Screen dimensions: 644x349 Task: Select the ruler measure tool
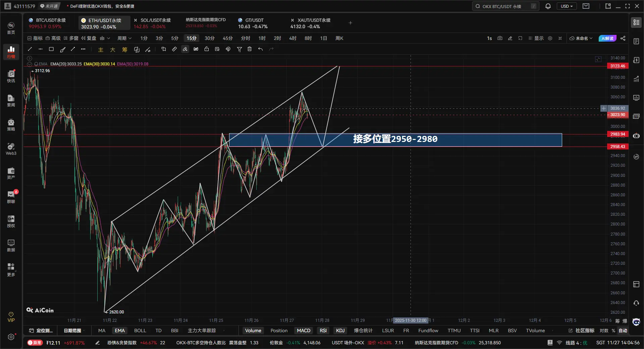[174, 49]
